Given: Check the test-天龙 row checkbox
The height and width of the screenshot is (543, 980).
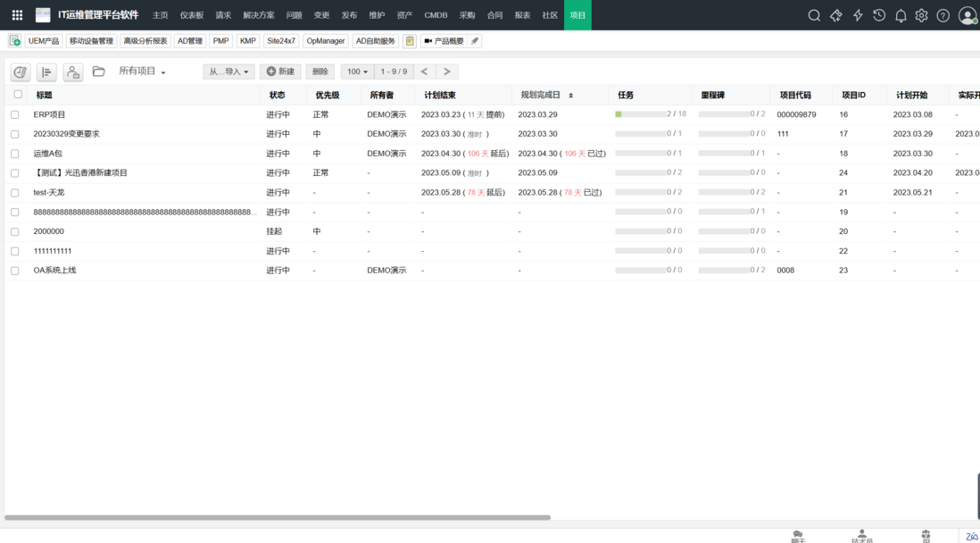Looking at the screenshot, I should tap(15, 193).
